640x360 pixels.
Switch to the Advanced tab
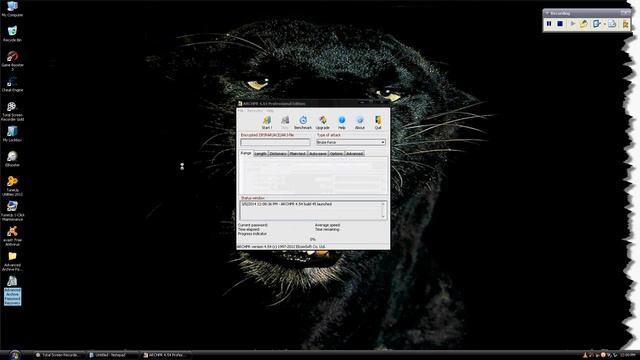pos(354,154)
